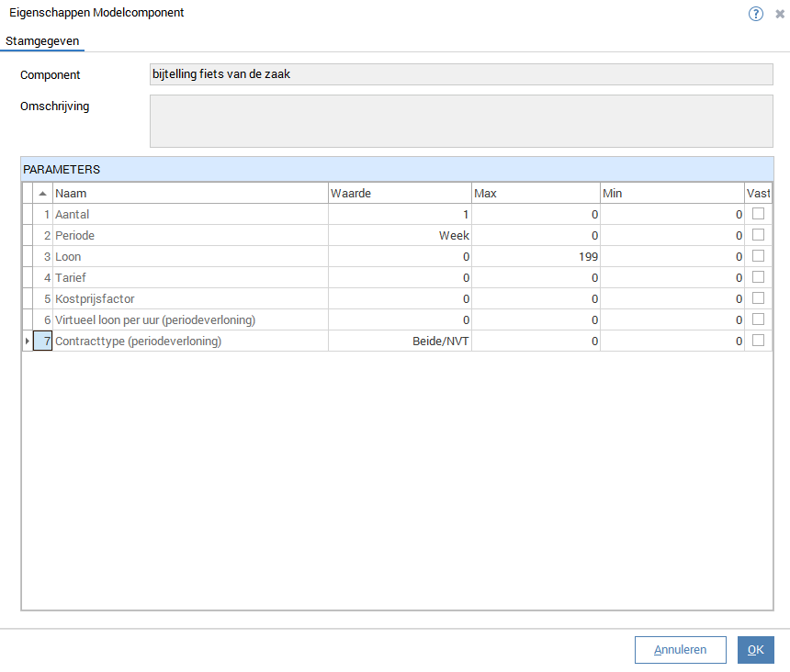Close the Eigenschappen Modelcomponent dialog
The height and width of the screenshot is (672, 790).
(780, 14)
